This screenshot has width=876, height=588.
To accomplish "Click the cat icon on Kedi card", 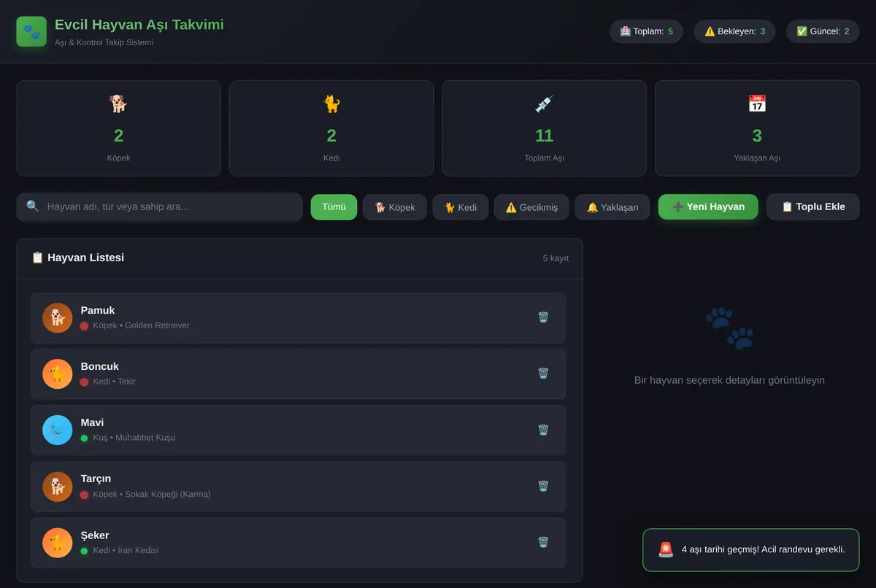I will coord(331,104).
